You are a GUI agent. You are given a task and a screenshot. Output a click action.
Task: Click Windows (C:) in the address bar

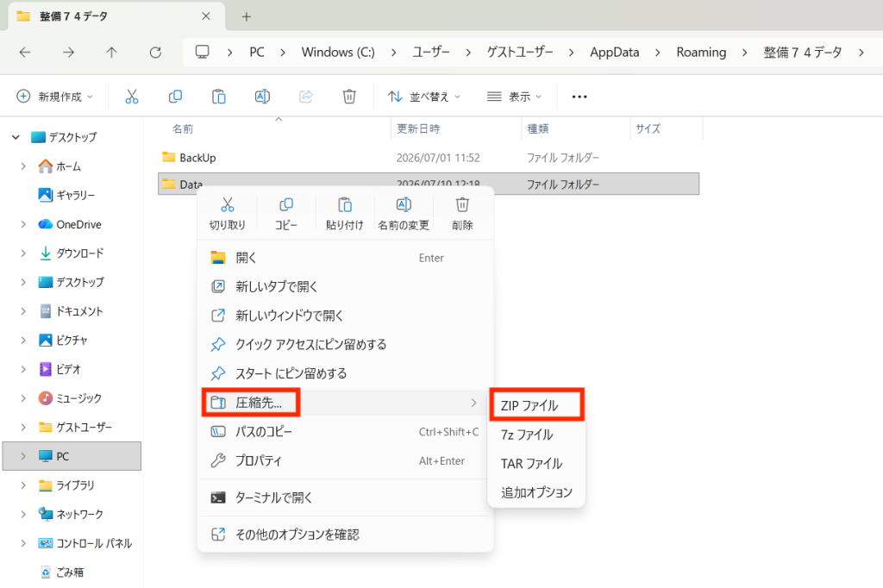338,53
